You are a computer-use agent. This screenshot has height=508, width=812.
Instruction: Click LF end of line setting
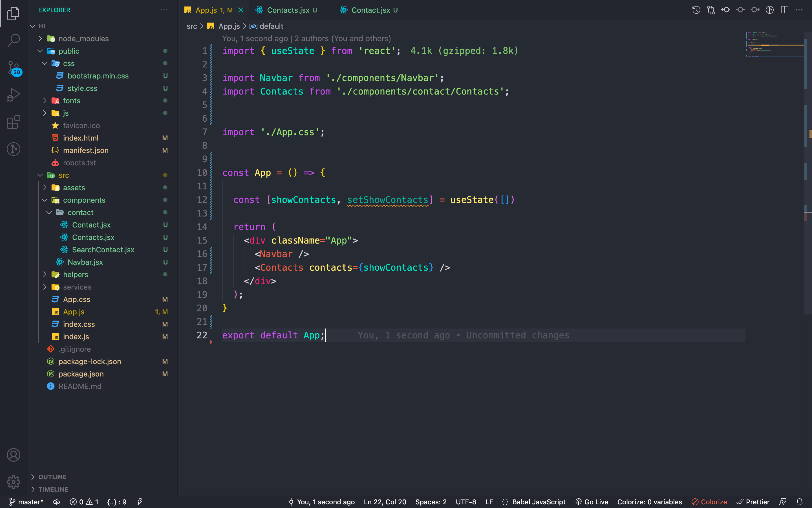pos(489,502)
